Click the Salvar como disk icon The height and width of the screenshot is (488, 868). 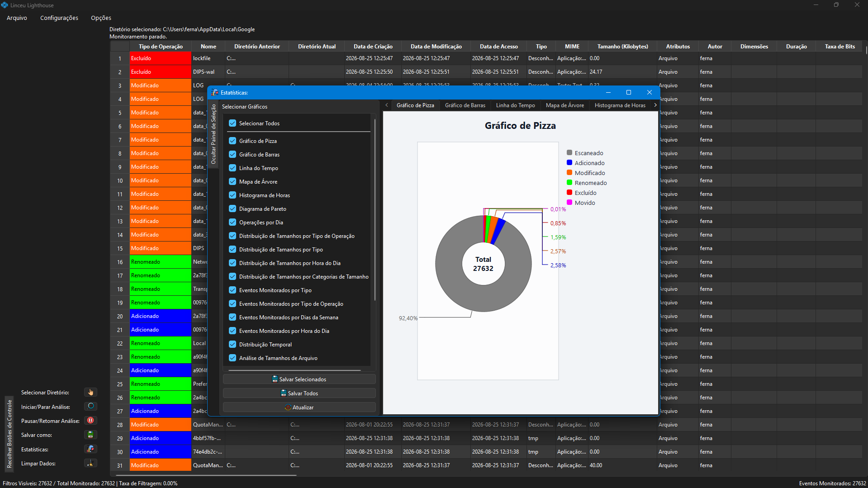[x=90, y=435]
